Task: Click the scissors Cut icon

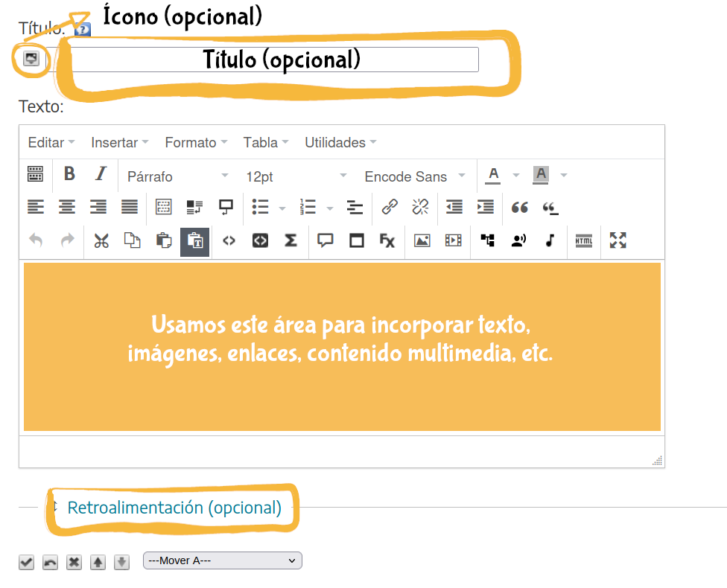Action: pos(101,240)
